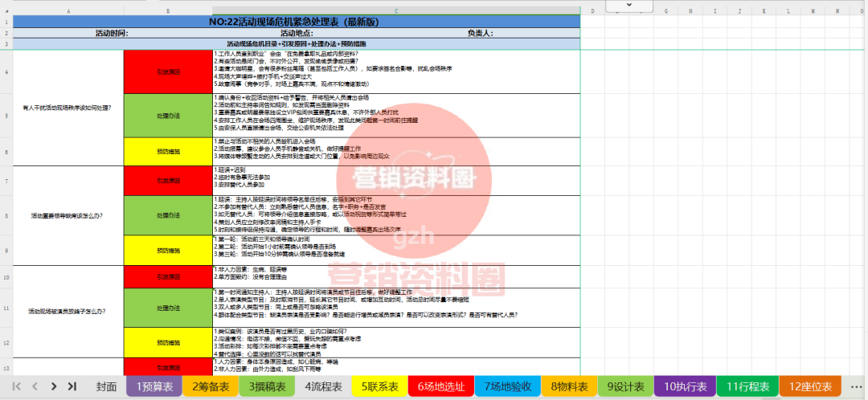
Task: Click the row 6 cell starting 1.禁止与活动不相关的人员
Action: (x=396, y=152)
